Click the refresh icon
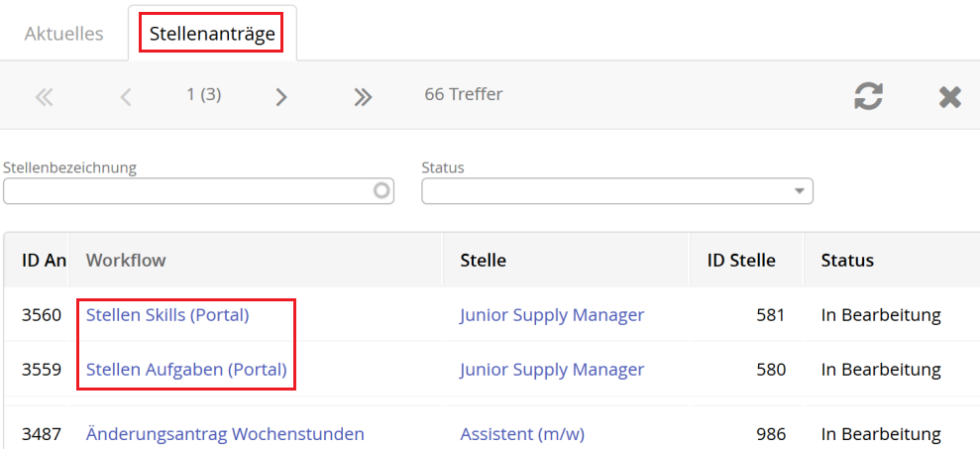This screenshot has height=449, width=980. point(869,96)
